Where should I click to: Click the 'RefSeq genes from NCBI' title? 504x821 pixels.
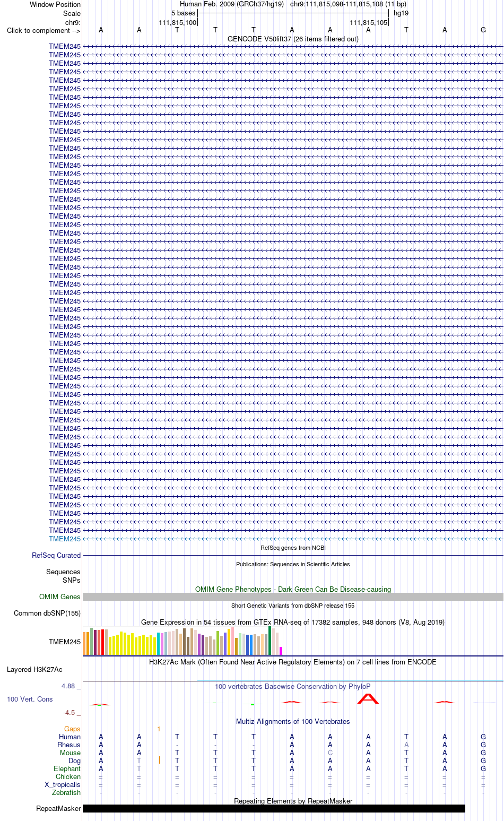click(x=293, y=548)
